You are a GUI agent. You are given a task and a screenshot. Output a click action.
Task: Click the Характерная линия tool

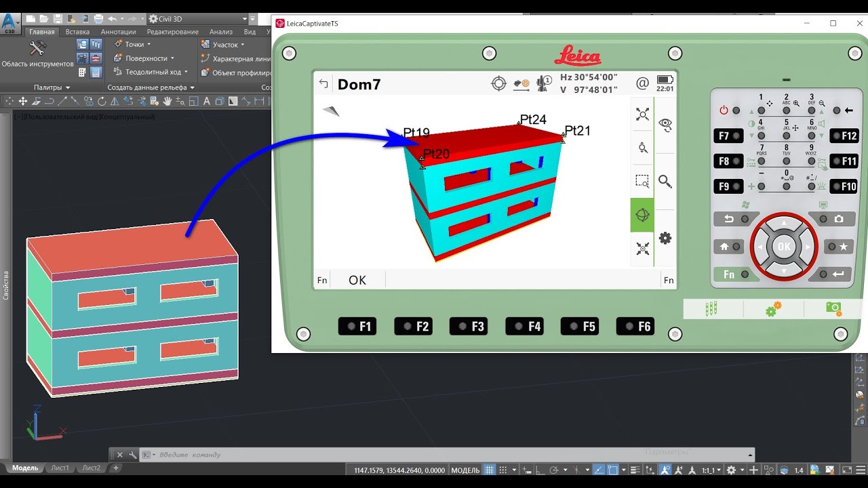click(x=236, y=59)
